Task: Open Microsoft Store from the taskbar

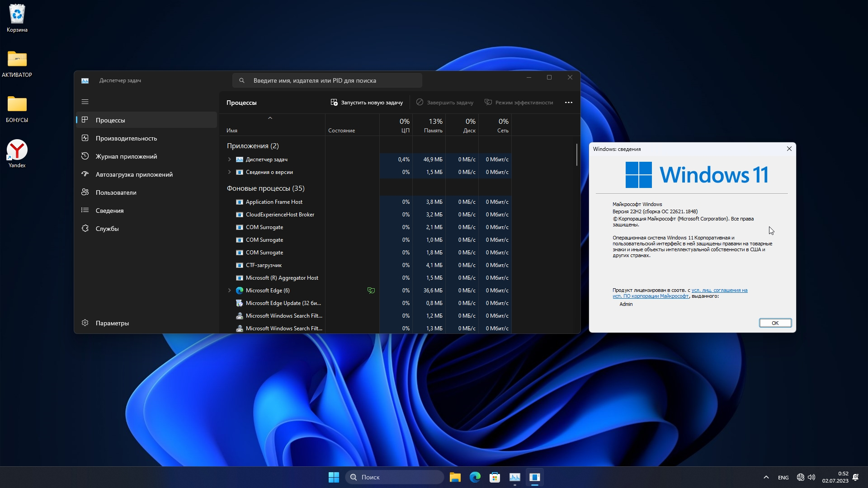Action: [495, 477]
